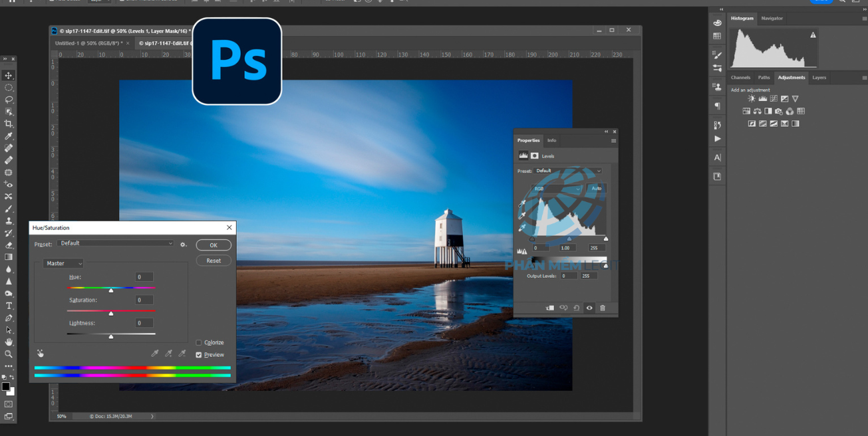Open the Hue/Saturation preset options gear

(183, 245)
